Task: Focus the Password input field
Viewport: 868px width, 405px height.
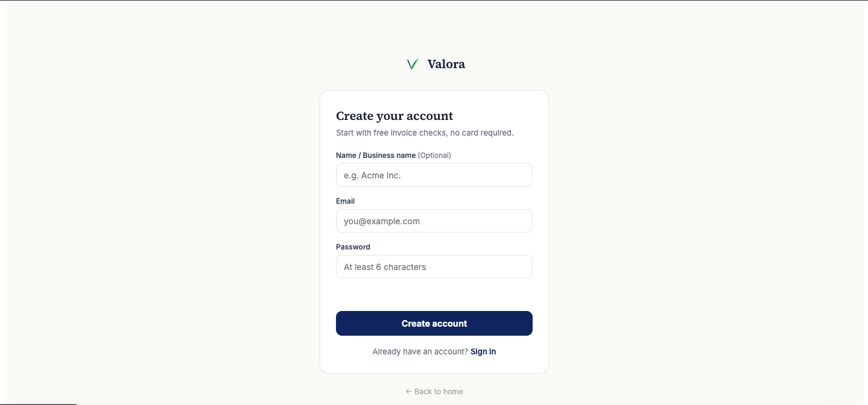Action: [434, 267]
